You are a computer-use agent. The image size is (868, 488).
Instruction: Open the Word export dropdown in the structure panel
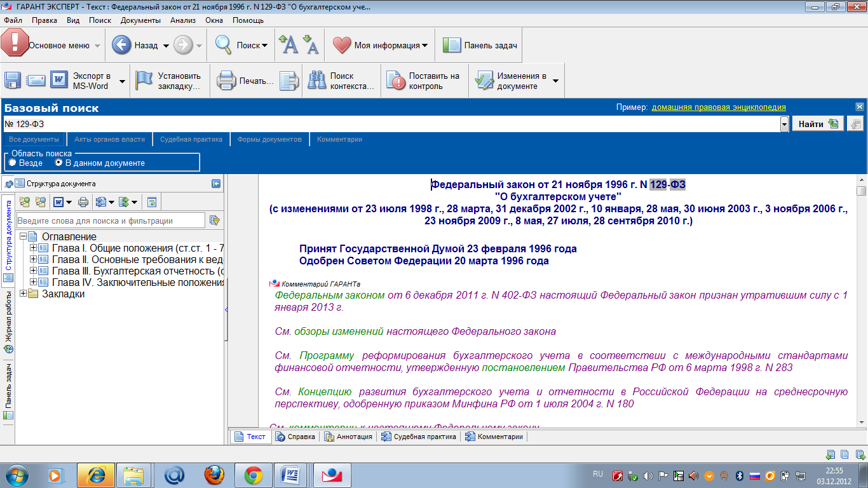coord(69,202)
